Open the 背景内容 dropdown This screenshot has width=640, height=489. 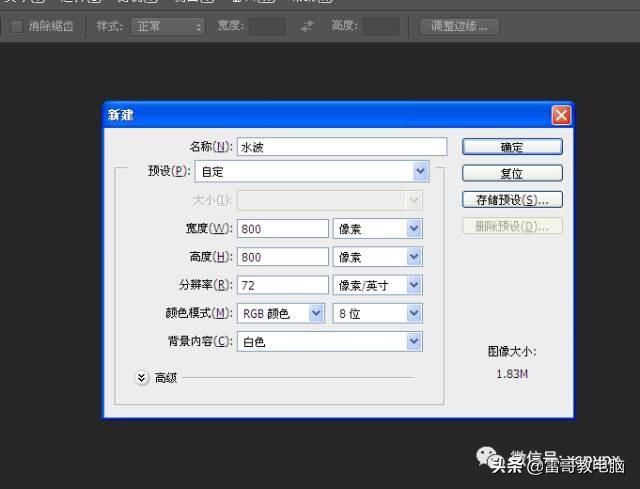tap(330, 342)
